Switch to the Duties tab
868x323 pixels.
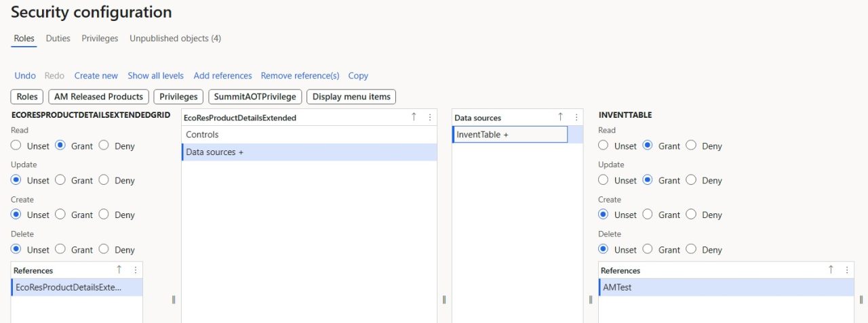(x=58, y=39)
